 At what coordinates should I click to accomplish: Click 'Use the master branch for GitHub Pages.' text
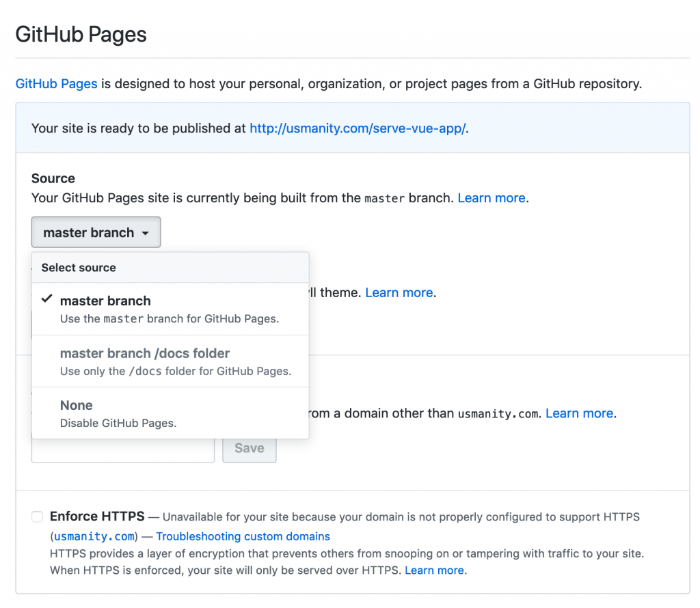click(x=170, y=319)
